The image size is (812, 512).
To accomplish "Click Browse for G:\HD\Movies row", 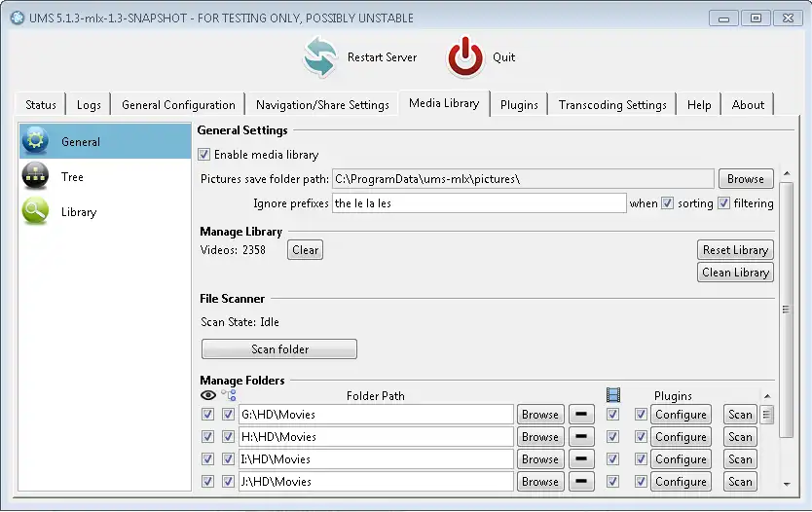I will pos(540,414).
